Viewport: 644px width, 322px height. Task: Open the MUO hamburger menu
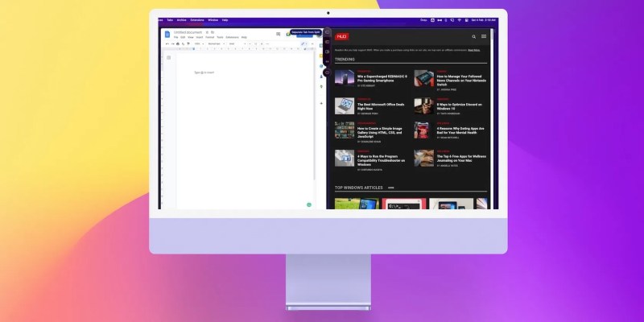pos(484,36)
